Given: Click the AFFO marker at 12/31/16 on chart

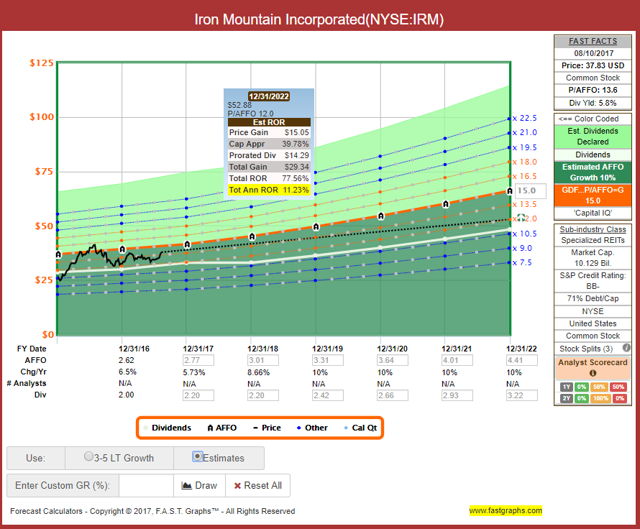Looking at the screenshot, I should pos(122,249).
